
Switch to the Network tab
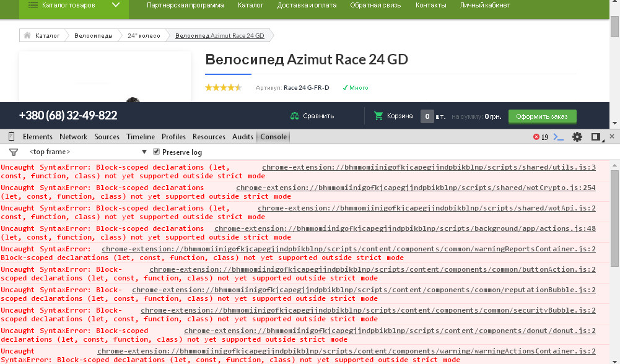coord(73,137)
